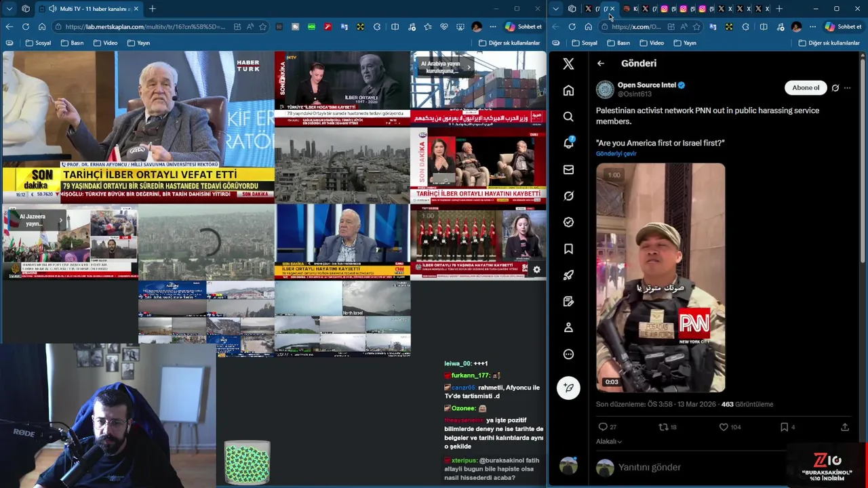Open Settings and more in Multi TV window
This screenshot has height=488, width=868.
pyautogui.click(x=492, y=26)
